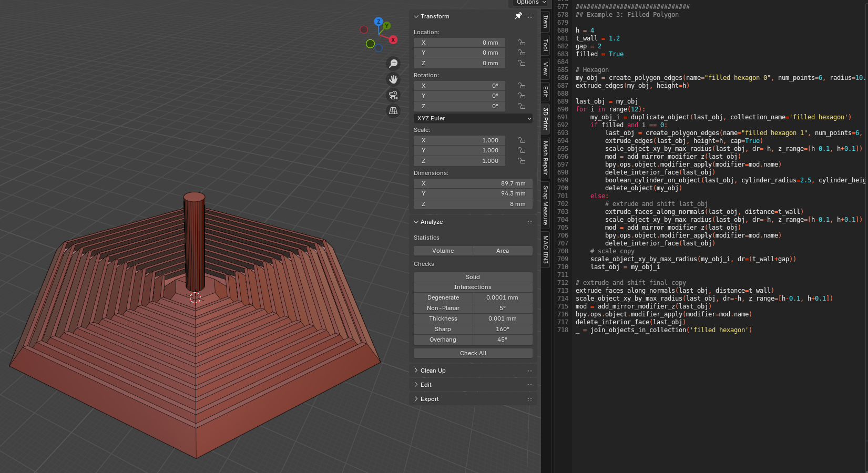Viewport: 868px width, 473px height.
Task: Calculate mesh Area statistic
Action: point(503,251)
